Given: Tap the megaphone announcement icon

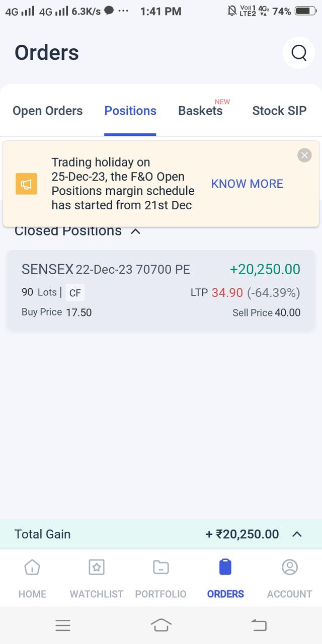Looking at the screenshot, I should (26, 184).
